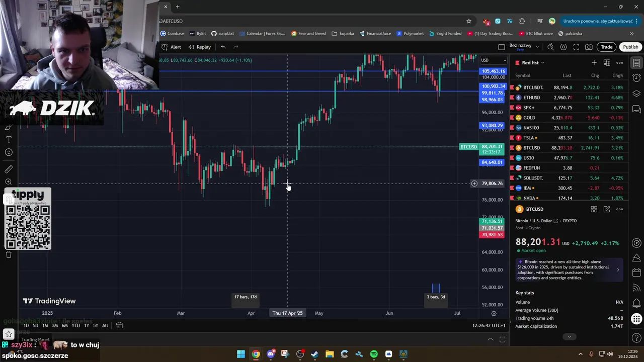
Task: Sort watchlist by Chg% column header
Action: 617,75
